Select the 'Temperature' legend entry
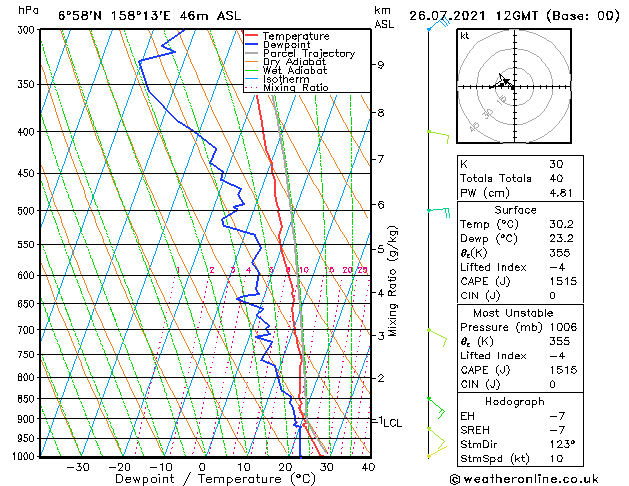 pos(296,36)
